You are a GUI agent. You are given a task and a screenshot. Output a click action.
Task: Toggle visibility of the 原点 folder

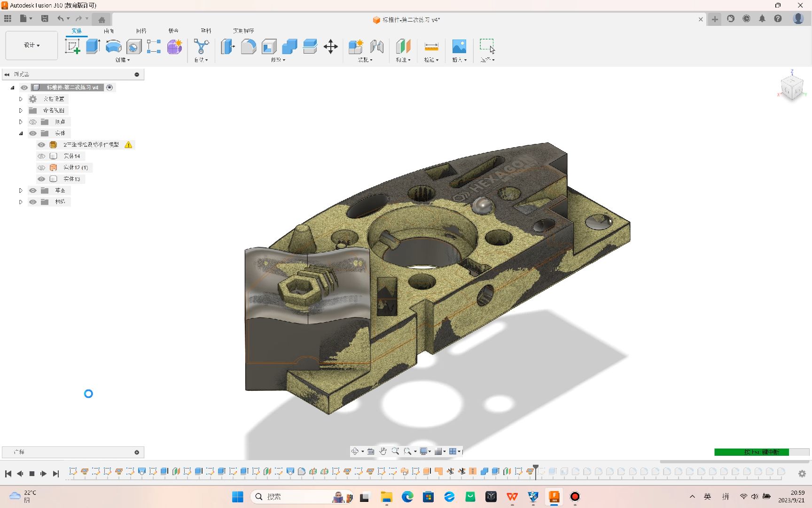[33, 121]
